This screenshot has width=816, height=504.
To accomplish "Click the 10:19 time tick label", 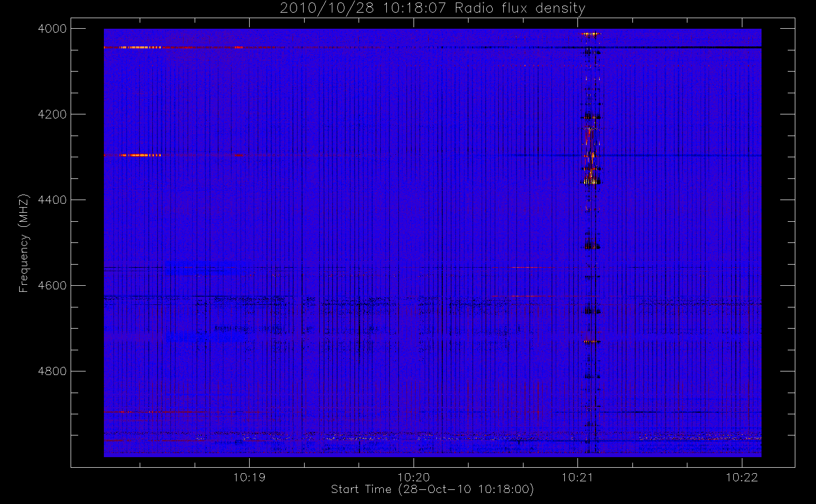I will coord(249,477).
